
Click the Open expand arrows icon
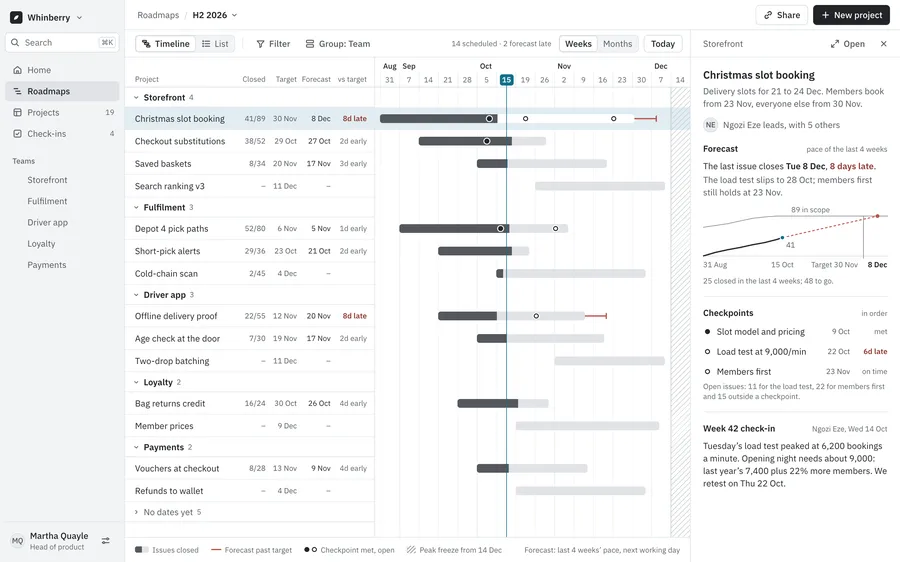(835, 44)
